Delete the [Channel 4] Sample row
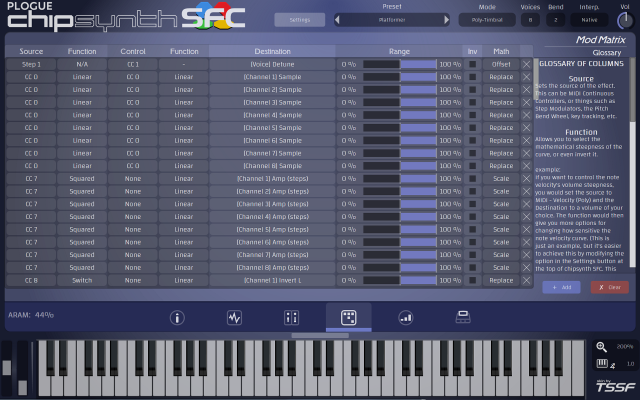Screen dimensions: 640x400 click(x=527, y=115)
